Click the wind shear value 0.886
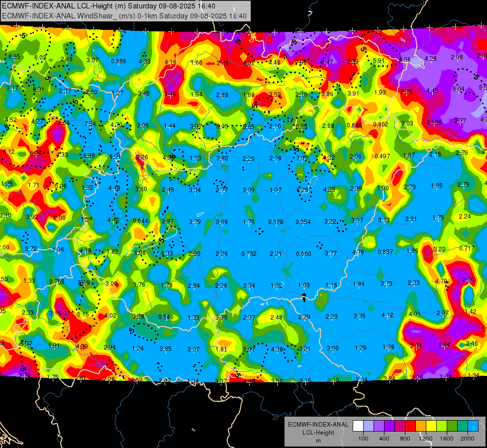The image size is (487, 448). click(119, 61)
